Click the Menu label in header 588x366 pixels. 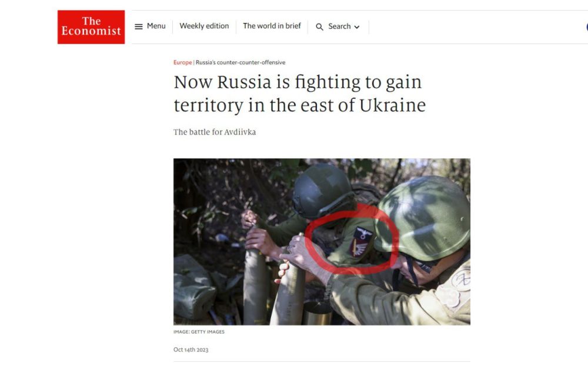pyautogui.click(x=156, y=26)
